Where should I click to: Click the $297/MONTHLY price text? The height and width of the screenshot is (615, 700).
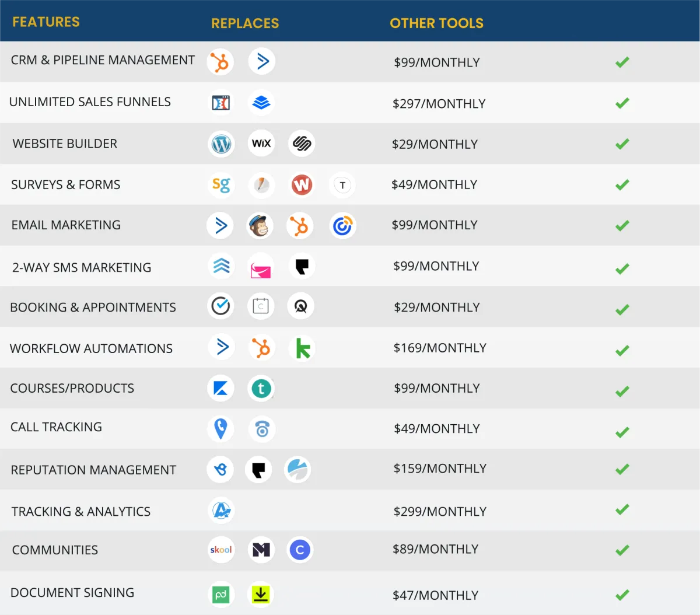[x=439, y=104]
